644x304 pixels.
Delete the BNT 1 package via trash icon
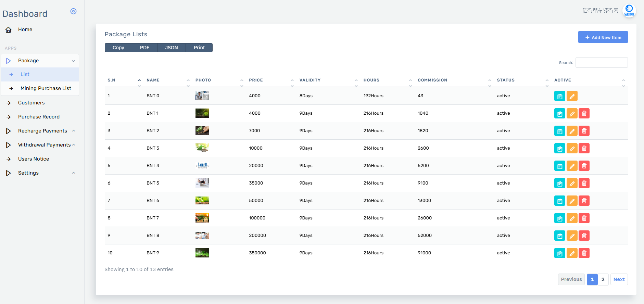[584, 114]
